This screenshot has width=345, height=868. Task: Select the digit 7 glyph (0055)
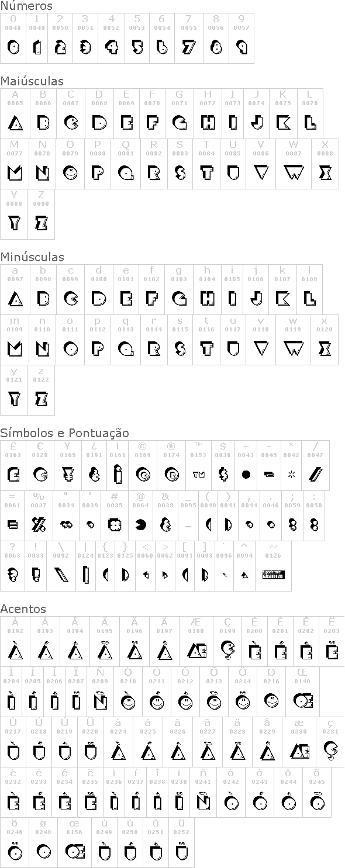coord(189,47)
